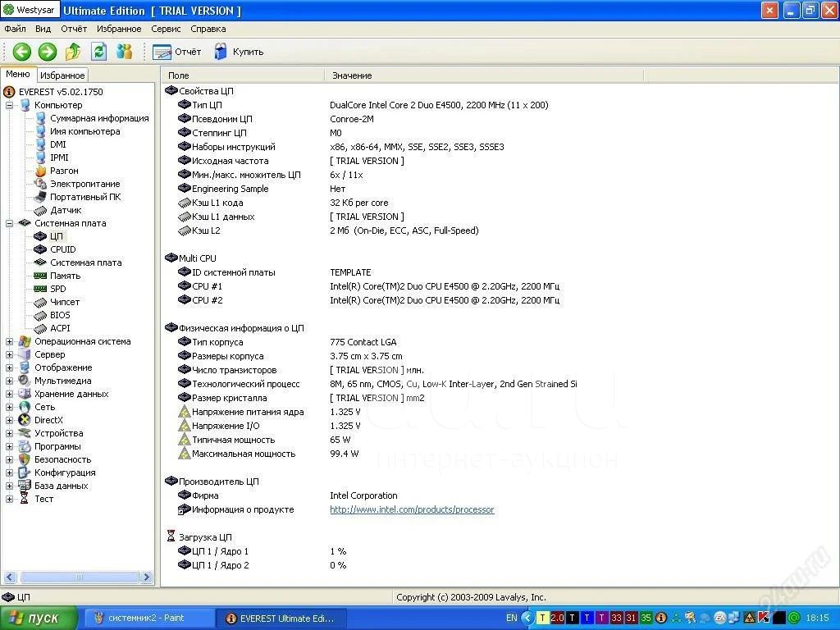840x630 pixels.
Task: Click tree panel scroll left arrow
Action: (10, 577)
